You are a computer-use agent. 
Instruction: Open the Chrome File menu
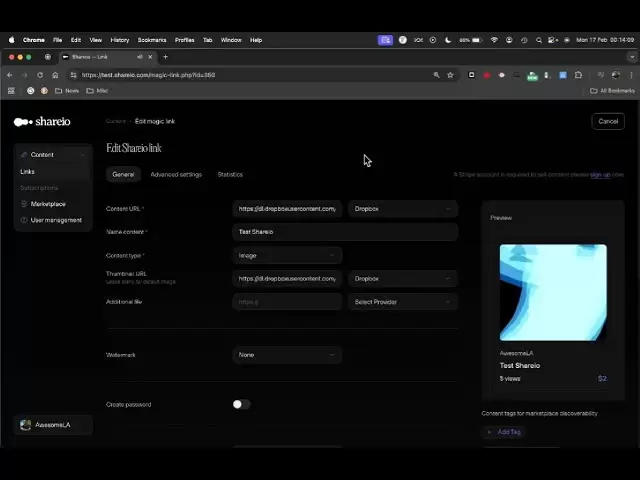58,40
